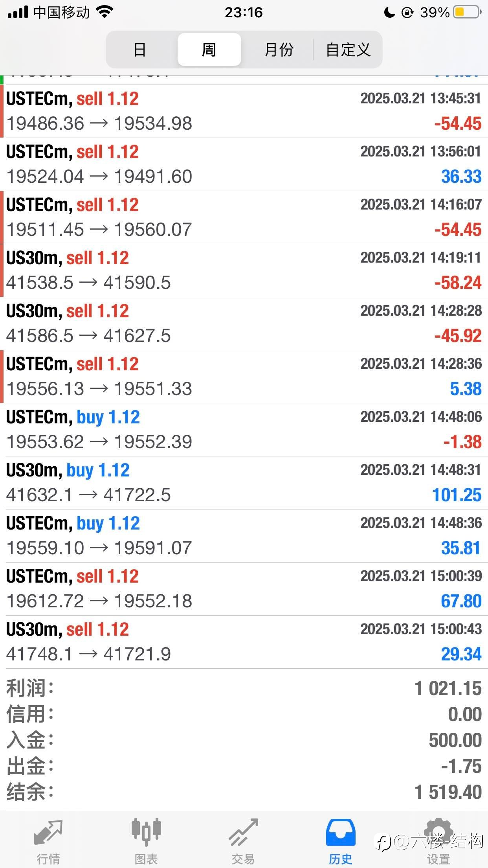Viewport: 488px width, 868px height.
Task: Switch to the 月份 month period
Action: [279, 50]
